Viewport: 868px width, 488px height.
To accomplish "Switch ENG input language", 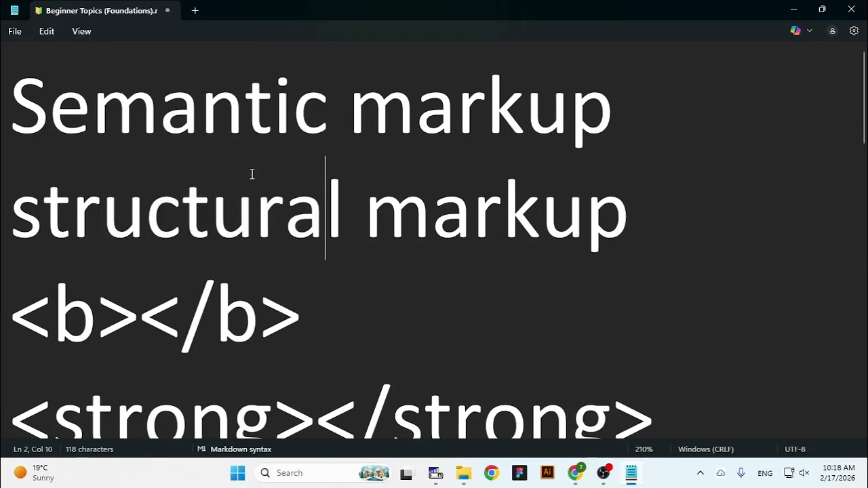I will pyautogui.click(x=765, y=473).
